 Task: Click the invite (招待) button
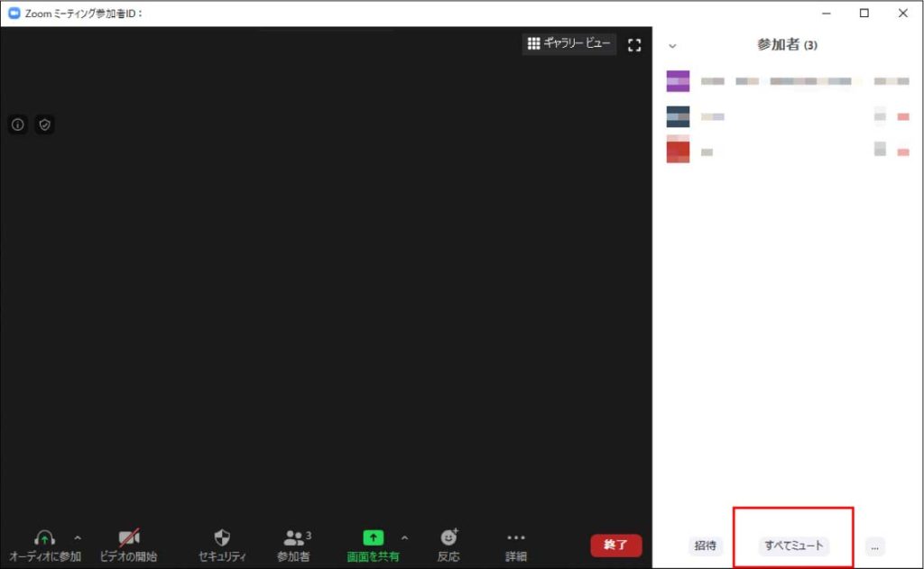coord(705,546)
